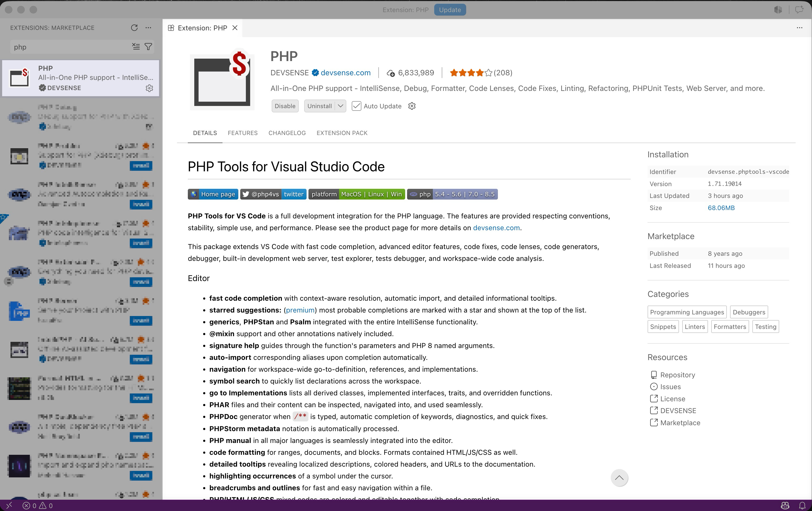
Task: Click the platform MacOS Linux Win badge
Action: (x=357, y=194)
